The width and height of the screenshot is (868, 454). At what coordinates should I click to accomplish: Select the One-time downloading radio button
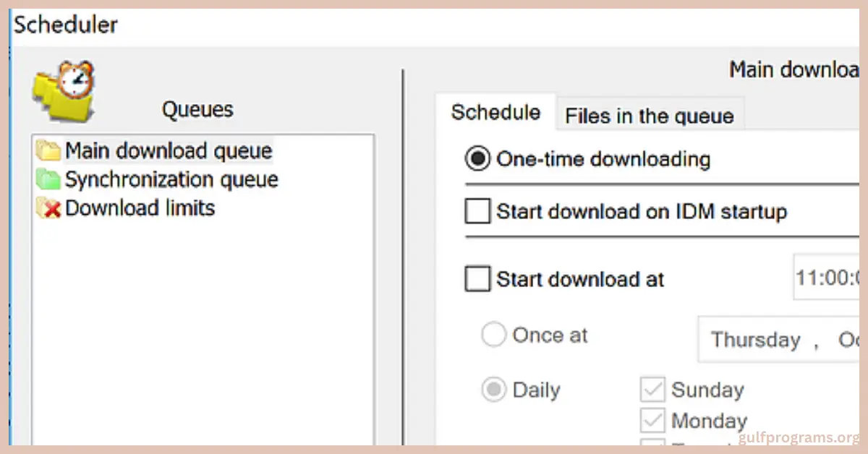point(477,159)
